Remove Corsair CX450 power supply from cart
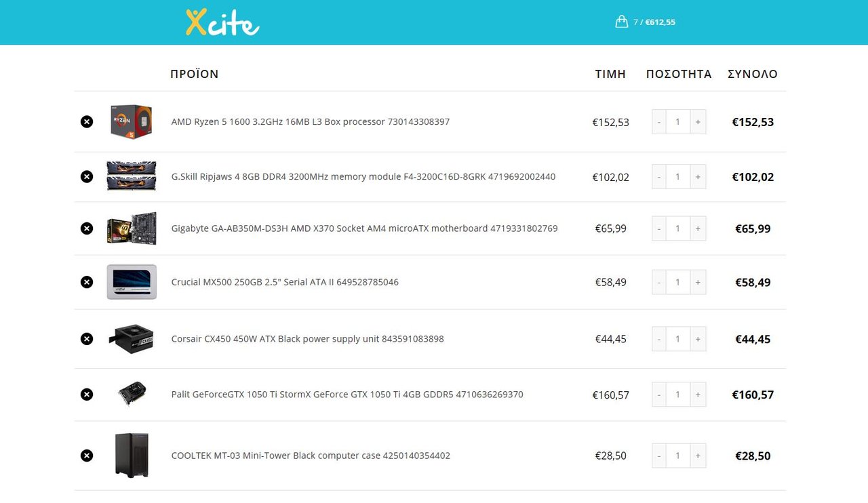 pos(87,339)
